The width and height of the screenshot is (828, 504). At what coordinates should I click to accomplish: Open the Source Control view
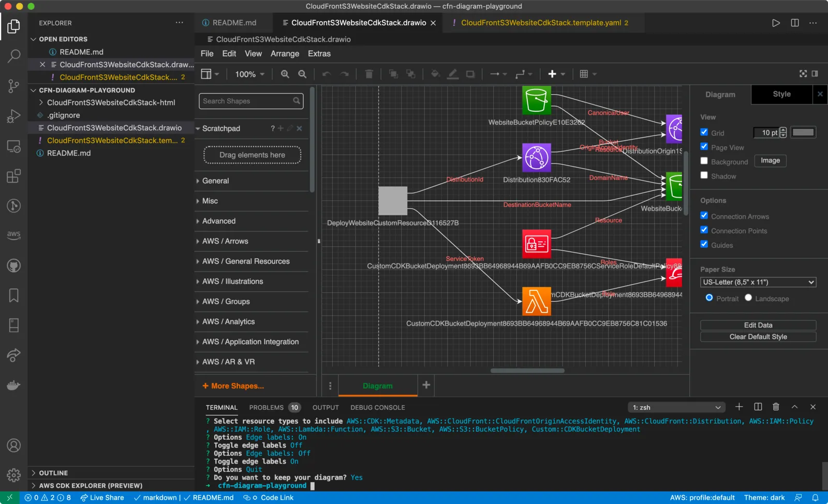pos(14,86)
